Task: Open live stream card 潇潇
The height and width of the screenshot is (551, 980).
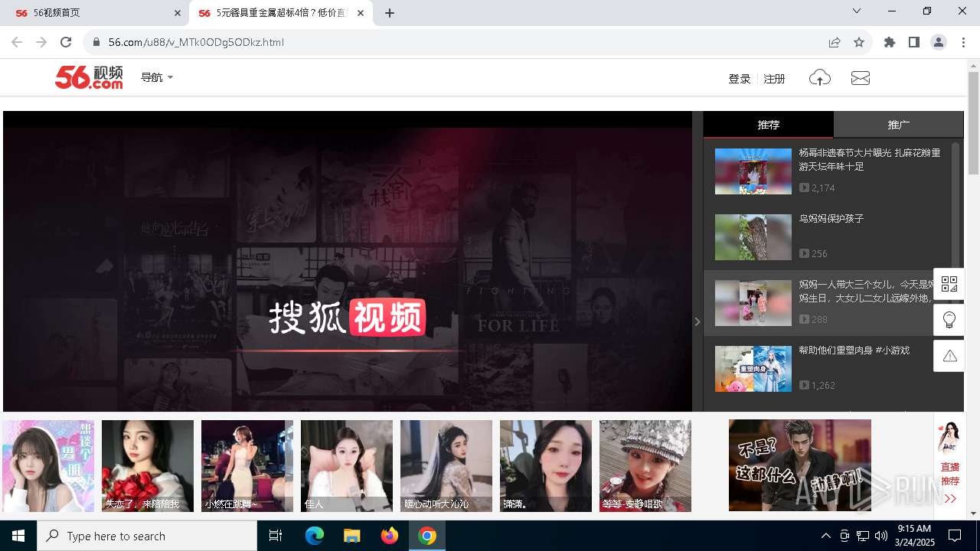Action: (546, 466)
